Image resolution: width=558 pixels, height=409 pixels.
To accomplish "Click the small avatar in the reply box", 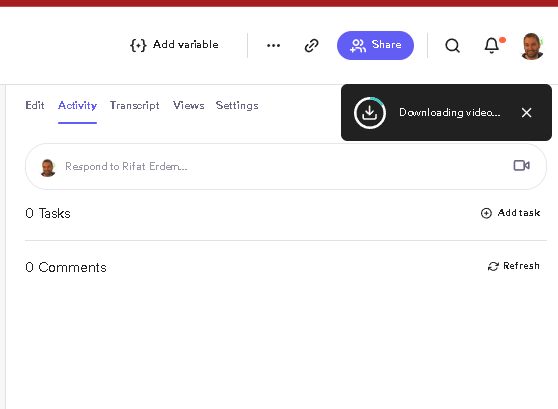I will tap(48, 168).
